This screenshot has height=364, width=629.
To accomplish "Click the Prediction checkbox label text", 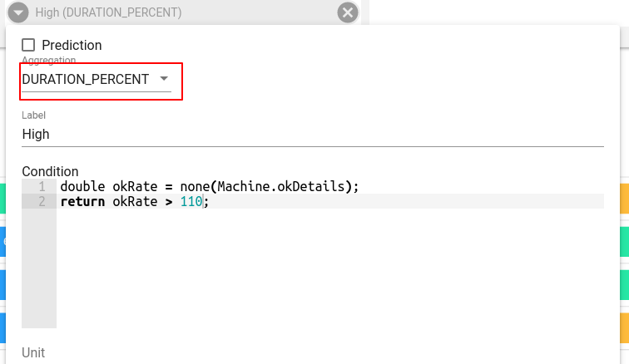I will click(x=72, y=45).
